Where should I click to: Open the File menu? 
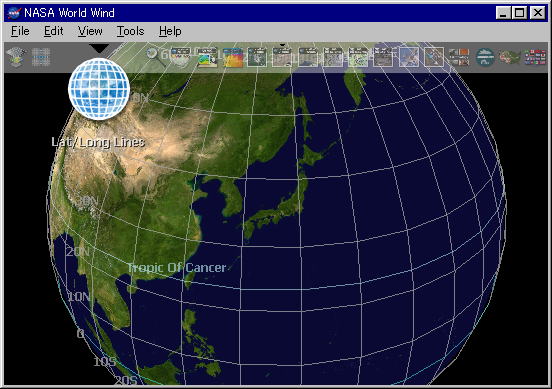20,31
